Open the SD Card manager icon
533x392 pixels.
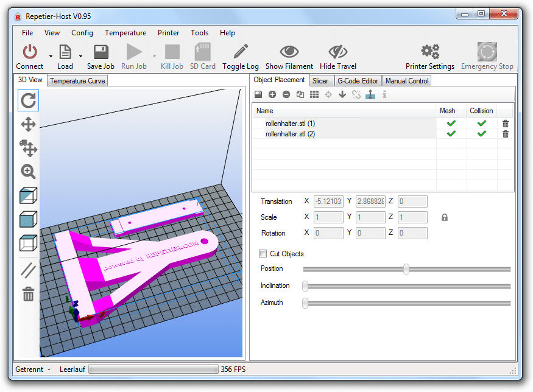click(203, 52)
